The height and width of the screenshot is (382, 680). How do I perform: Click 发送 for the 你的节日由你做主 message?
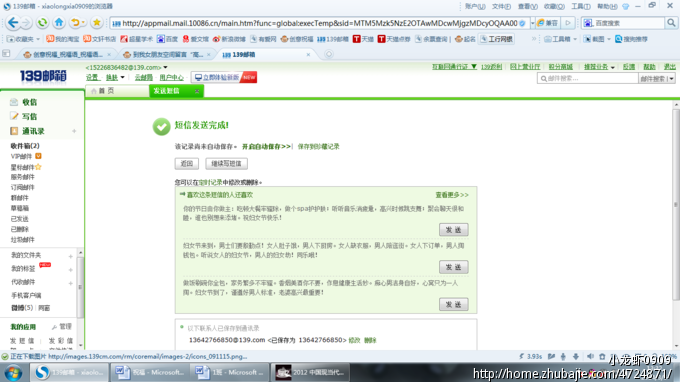(x=453, y=230)
